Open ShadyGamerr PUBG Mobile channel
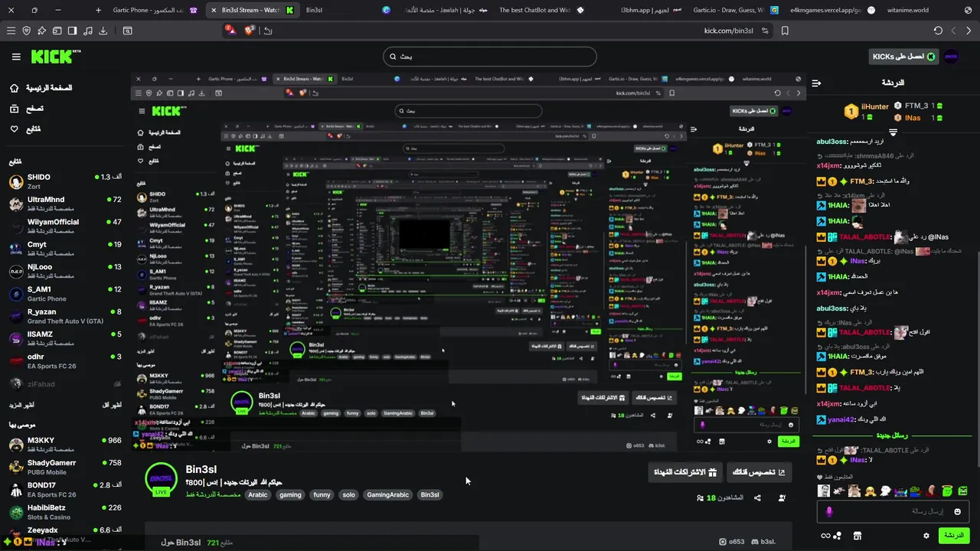980x551 pixels. [x=65, y=468]
